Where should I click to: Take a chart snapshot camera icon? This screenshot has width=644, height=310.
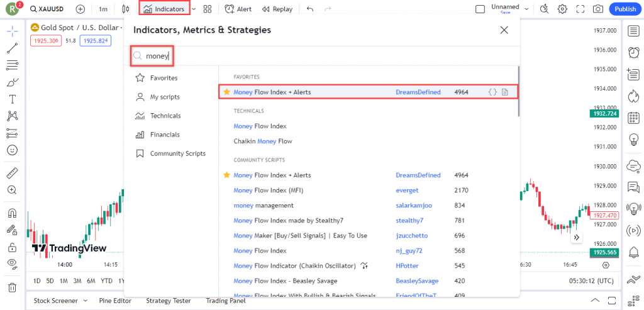[x=599, y=9]
